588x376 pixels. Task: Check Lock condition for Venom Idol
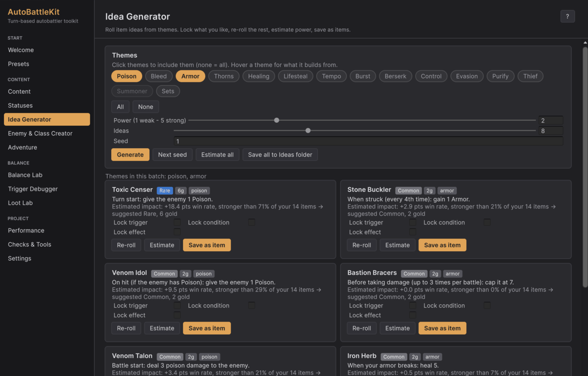[252, 306]
